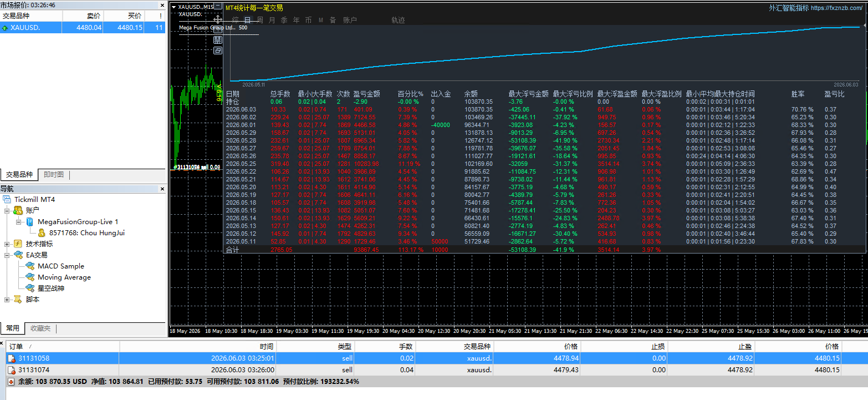Click the 脚本 scripts scroll icon
The height and width of the screenshot is (400, 868).
[x=18, y=300]
